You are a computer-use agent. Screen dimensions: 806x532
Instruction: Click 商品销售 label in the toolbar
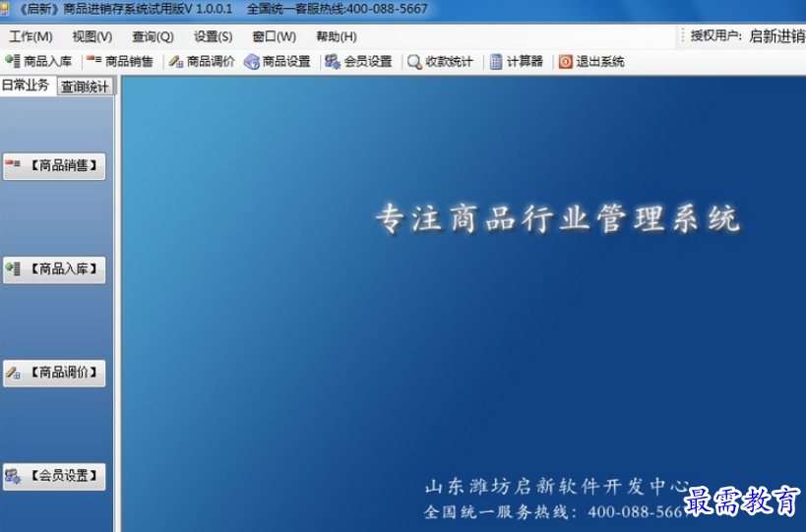(129, 62)
